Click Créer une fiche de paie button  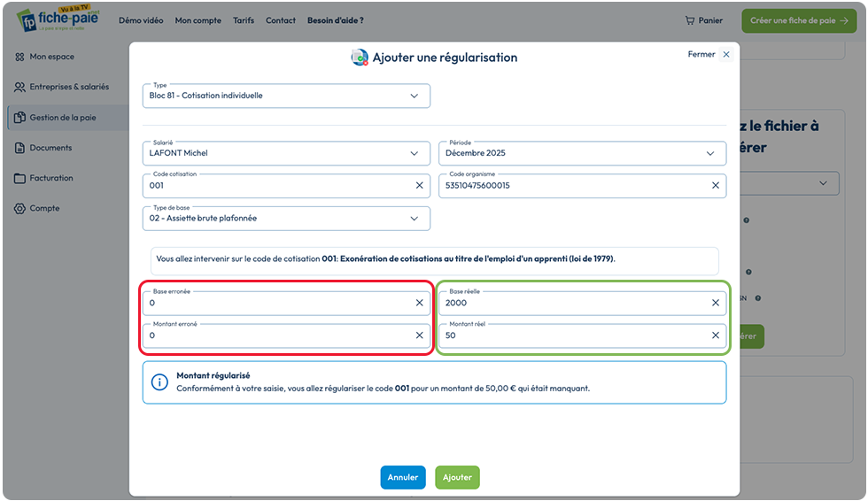pyautogui.click(x=799, y=20)
